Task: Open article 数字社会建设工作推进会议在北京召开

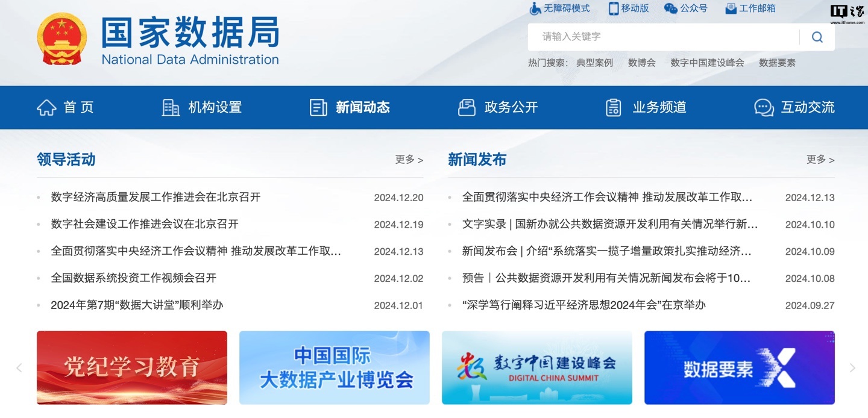Action: click(145, 224)
